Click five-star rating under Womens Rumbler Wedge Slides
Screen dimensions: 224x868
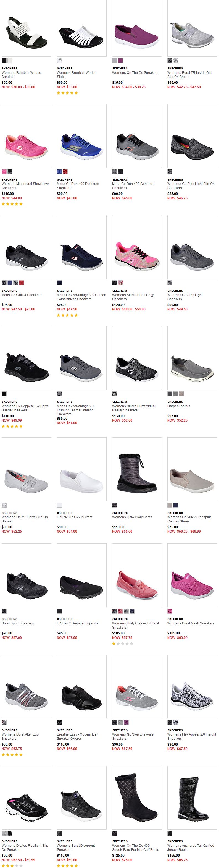click(67, 93)
